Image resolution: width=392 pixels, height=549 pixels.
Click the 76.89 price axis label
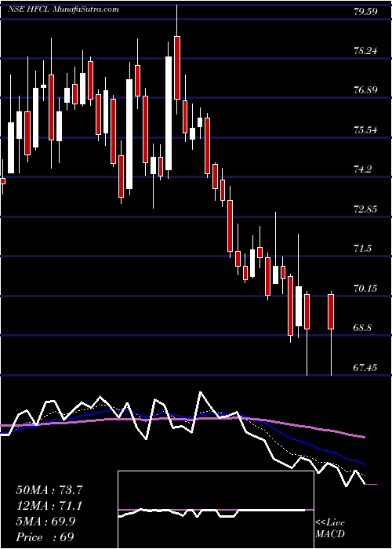(x=365, y=90)
